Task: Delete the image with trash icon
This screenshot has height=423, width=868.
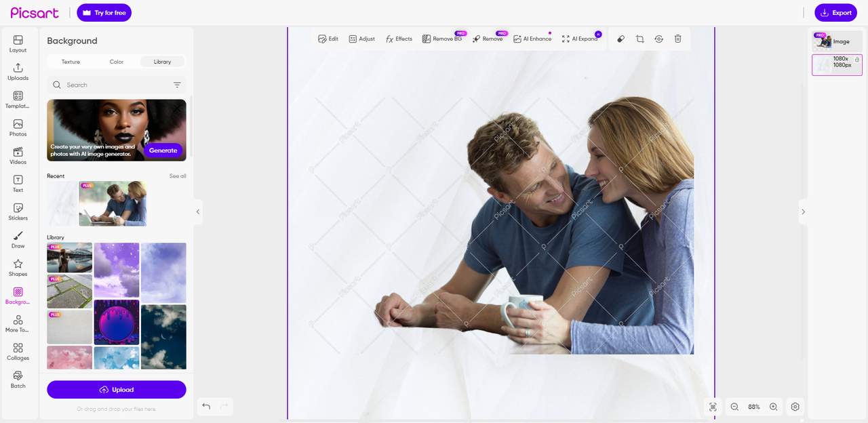Action: click(677, 39)
